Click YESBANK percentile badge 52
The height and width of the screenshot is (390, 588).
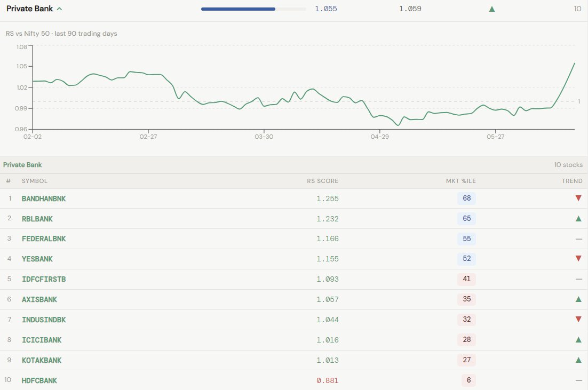(466, 258)
